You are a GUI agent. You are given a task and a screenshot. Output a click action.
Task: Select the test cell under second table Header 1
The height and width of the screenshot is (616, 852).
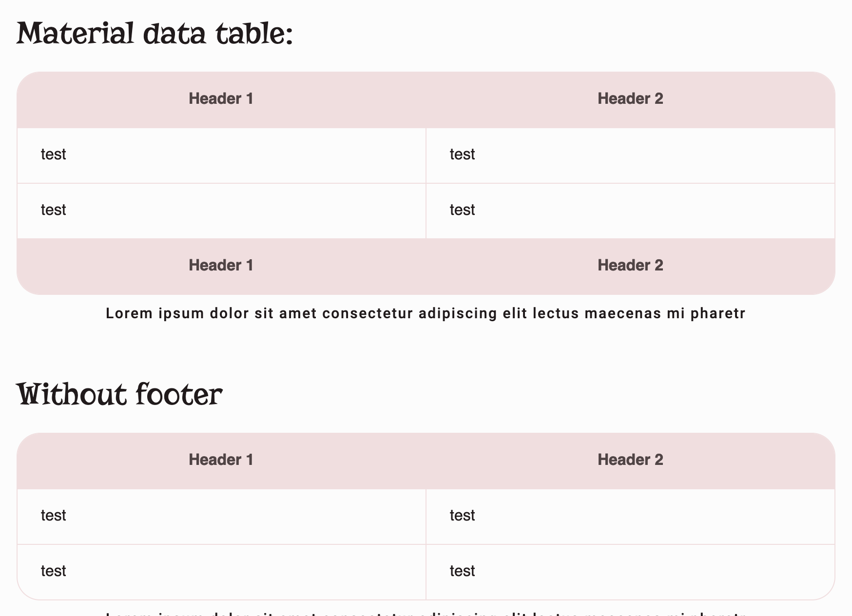pyautogui.click(x=53, y=515)
